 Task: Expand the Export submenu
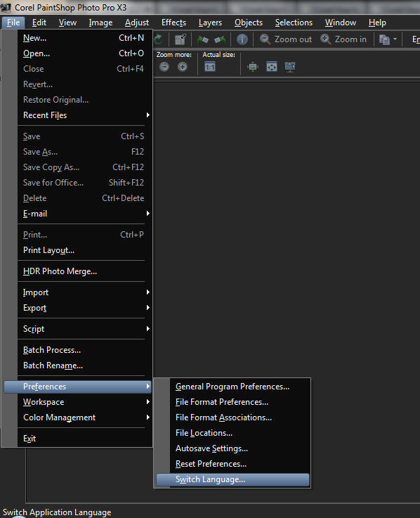pyautogui.click(x=85, y=308)
